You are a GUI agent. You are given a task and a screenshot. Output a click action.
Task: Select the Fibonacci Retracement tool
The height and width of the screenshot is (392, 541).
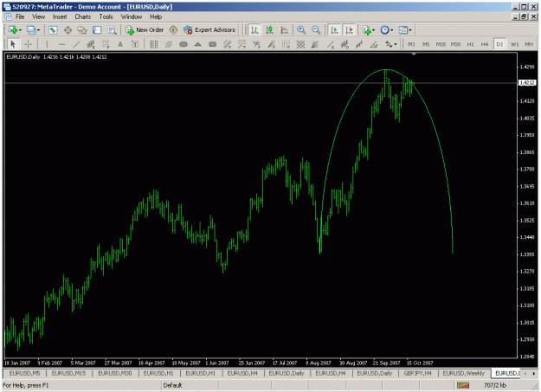pos(106,44)
